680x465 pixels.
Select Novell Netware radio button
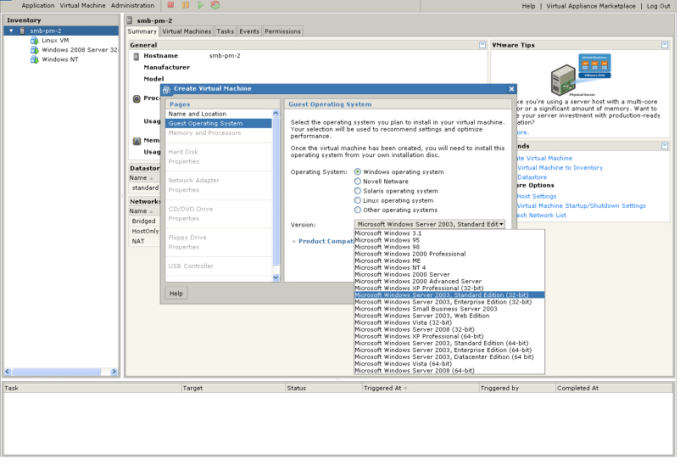(x=357, y=181)
